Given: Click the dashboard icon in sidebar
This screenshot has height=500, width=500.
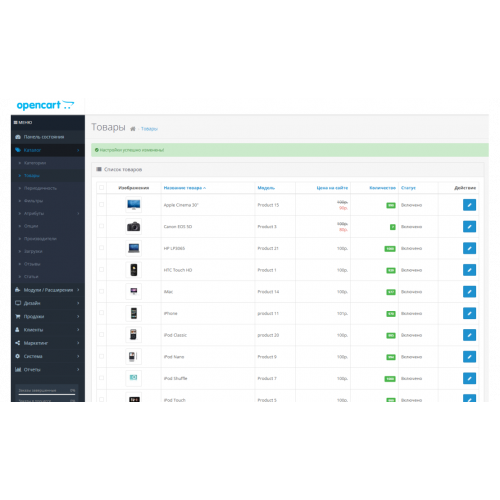Looking at the screenshot, I should tap(18, 137).
